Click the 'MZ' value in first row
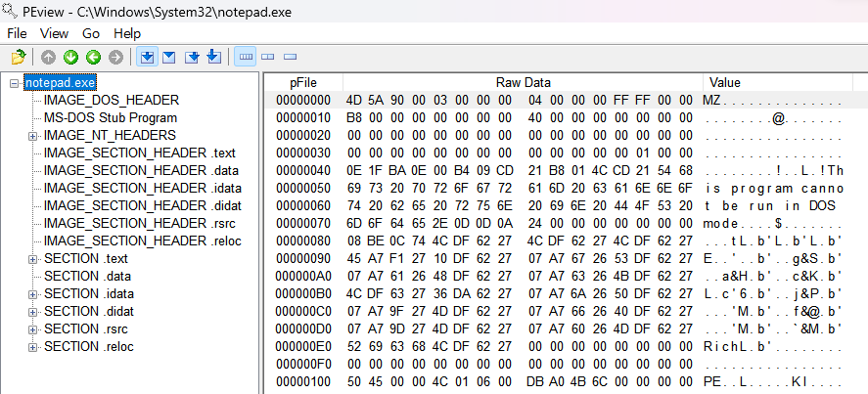868x394 pixels. (713, 100)
